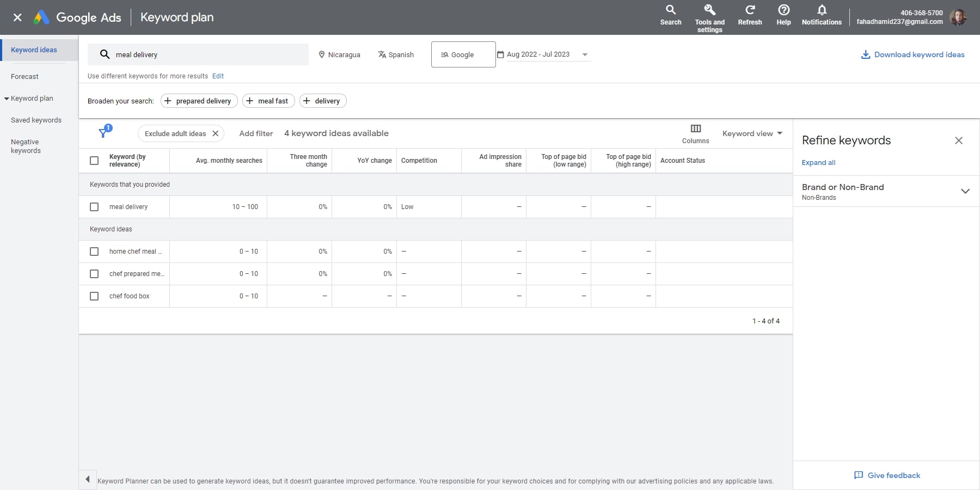Add the prepared delivery search suggestion
980x490 pixels.
pyautogui.click(x=198, y=101)
